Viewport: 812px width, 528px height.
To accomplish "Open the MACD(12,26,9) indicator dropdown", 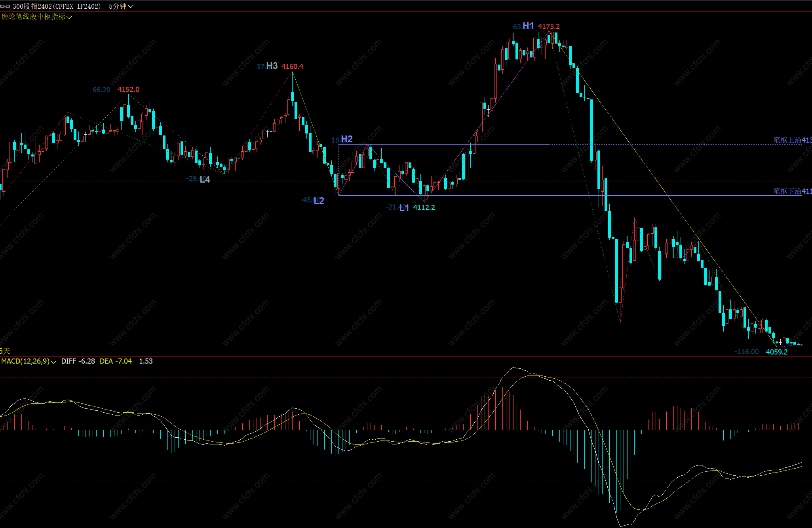I will pos(29,361).
